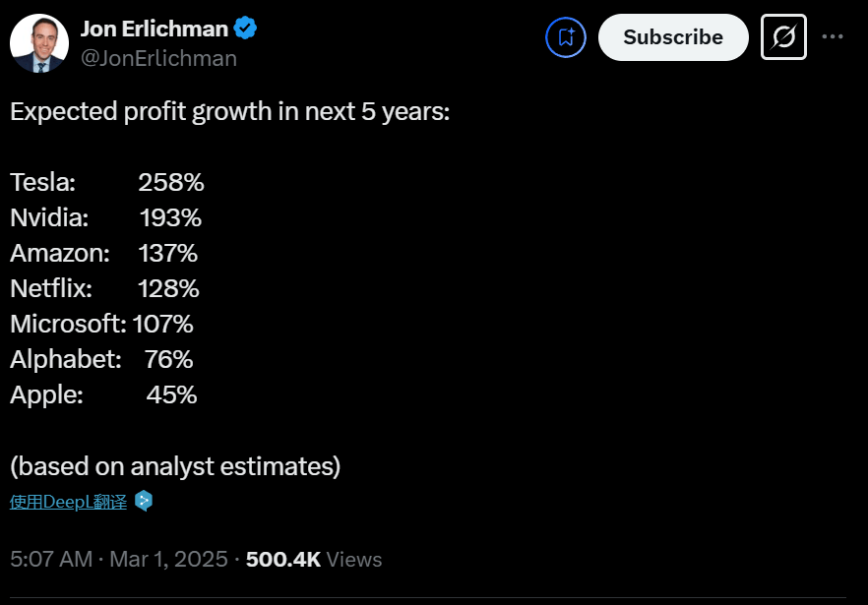Open the three-dot more options menu
The height and width of the screenshot is (605, 868).
[x=833, y=37]
